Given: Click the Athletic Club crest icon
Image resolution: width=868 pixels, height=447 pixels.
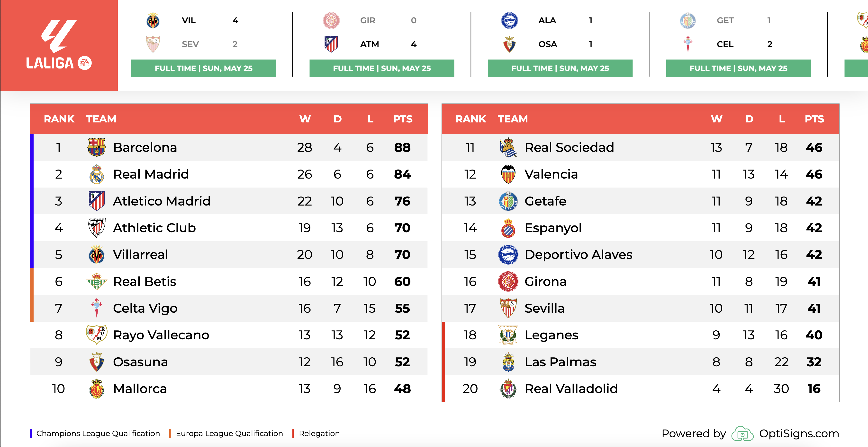Looking at the screenshot, I should [x=96, y=228].
